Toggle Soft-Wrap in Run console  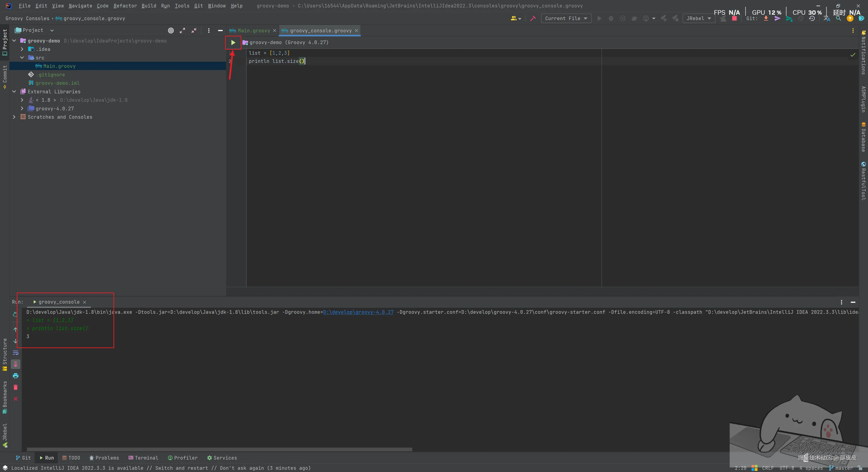16,353
